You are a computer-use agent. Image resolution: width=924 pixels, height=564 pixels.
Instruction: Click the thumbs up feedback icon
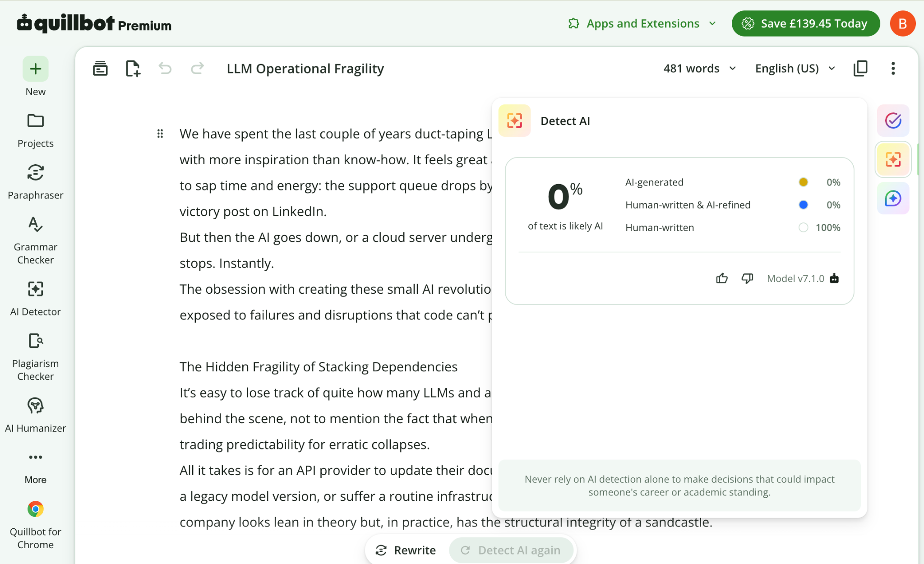tap(722, 278)
